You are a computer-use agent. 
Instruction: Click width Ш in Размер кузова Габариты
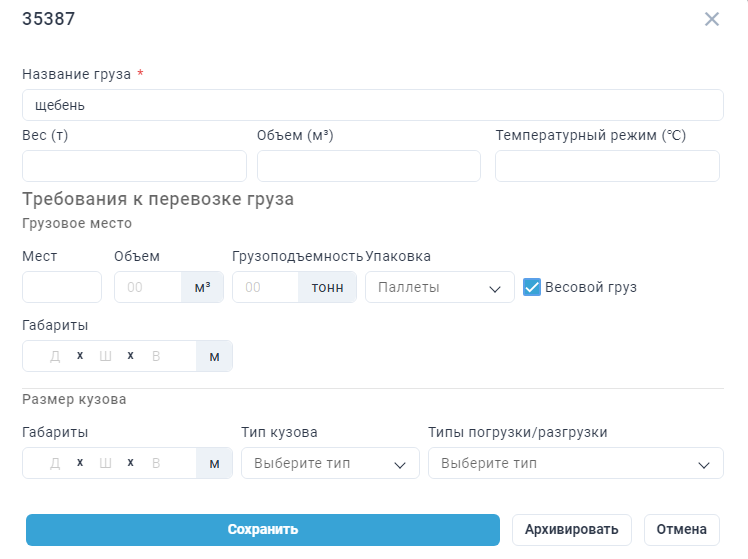click(x=105, y=463)
